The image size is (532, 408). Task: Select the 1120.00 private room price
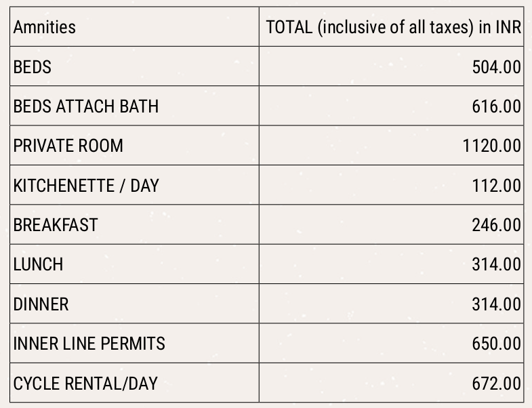click(491, 146)
